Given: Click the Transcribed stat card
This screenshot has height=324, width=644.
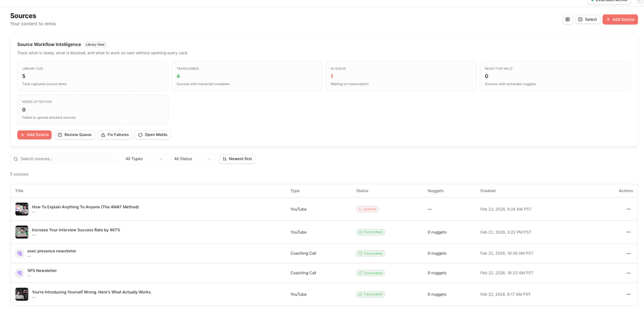Looking at the screenshot, I should (247, 76).
